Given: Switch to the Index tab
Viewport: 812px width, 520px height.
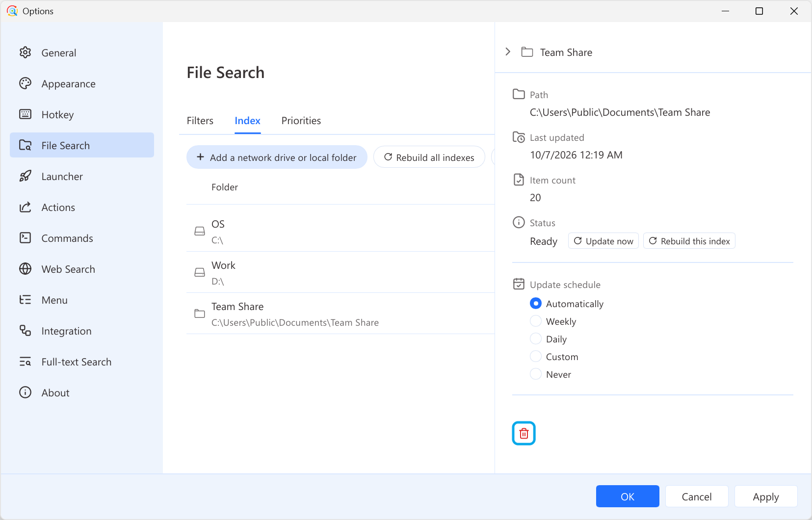Looking at the screenshot, I should [247, 121].
